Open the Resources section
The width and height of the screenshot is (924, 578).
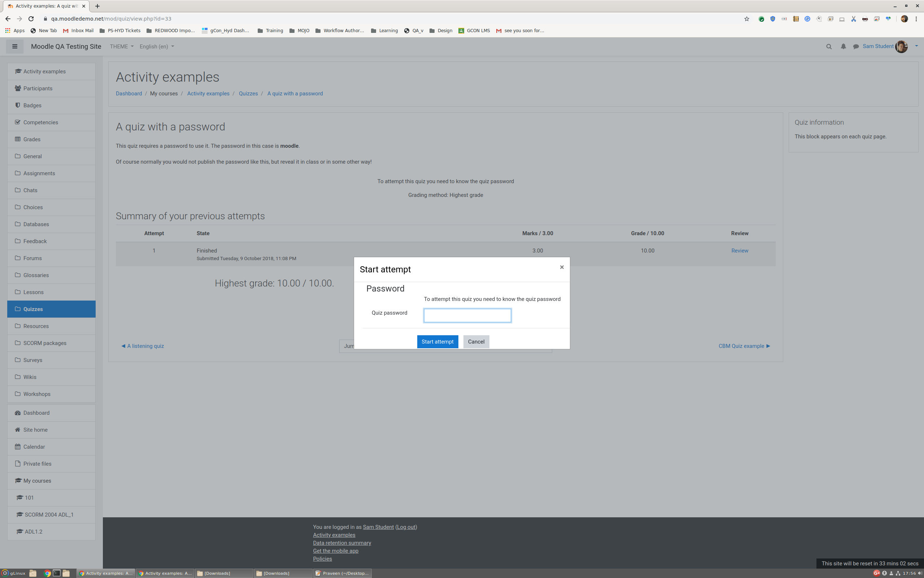(x=51, y=326)
